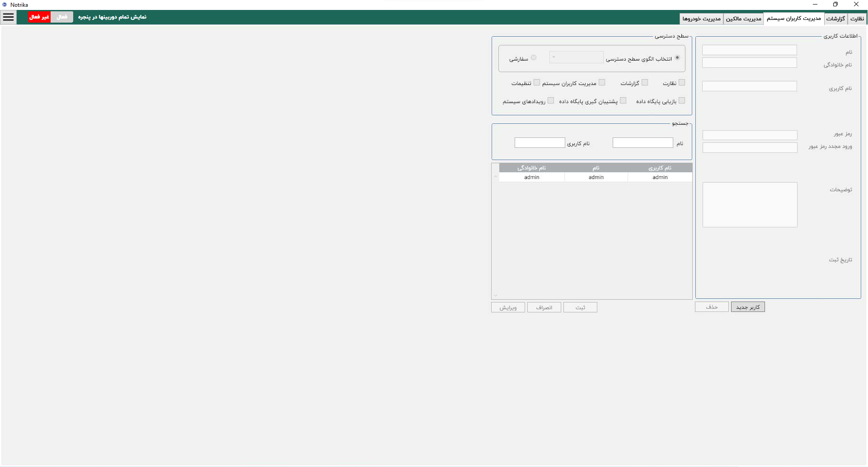Select the انتخاب الگوی سطح دسترسی radio button
Image resolution: width=868 pixels, height=467 pixels.
click(677, 58)
